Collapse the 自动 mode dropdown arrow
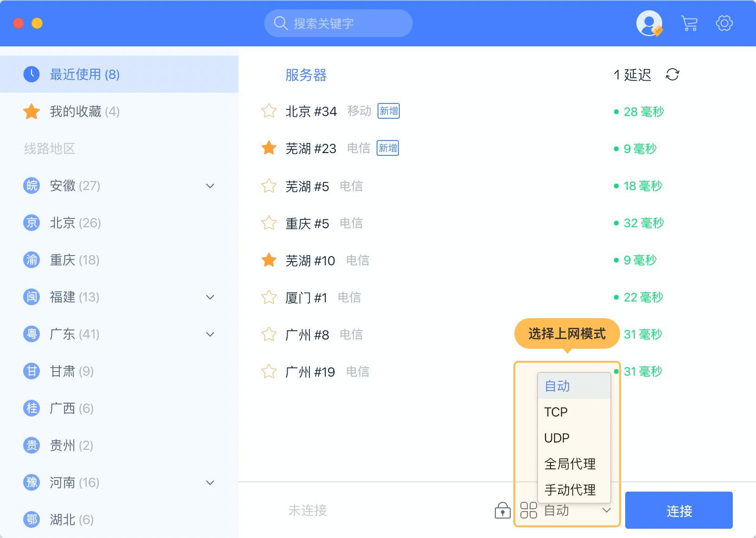756x538 pixels. 606,510
